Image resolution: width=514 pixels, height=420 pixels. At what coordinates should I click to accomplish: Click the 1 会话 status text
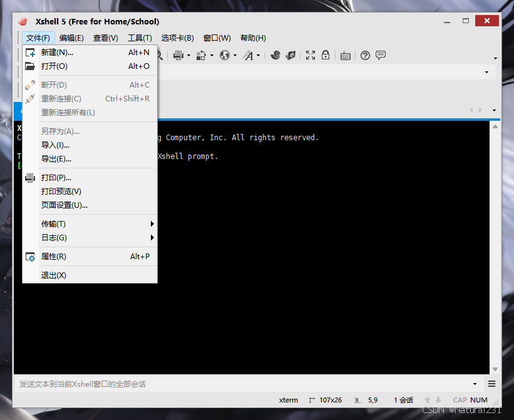click(403, 400)
